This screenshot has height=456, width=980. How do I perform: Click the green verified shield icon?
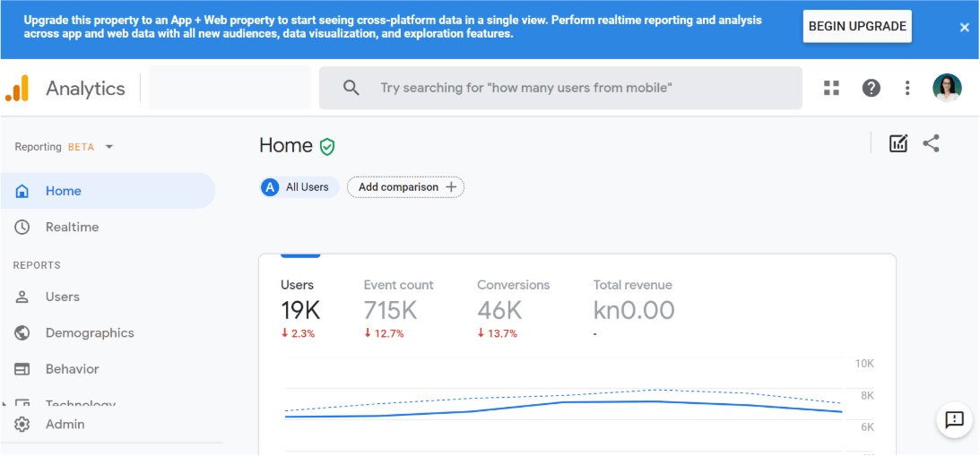click(x=327, y=147)
